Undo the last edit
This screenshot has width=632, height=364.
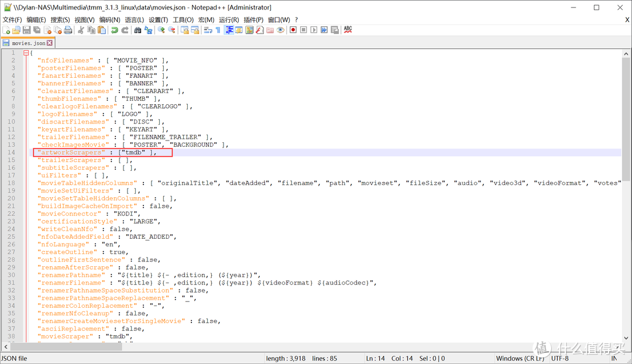tap(115, 30)
